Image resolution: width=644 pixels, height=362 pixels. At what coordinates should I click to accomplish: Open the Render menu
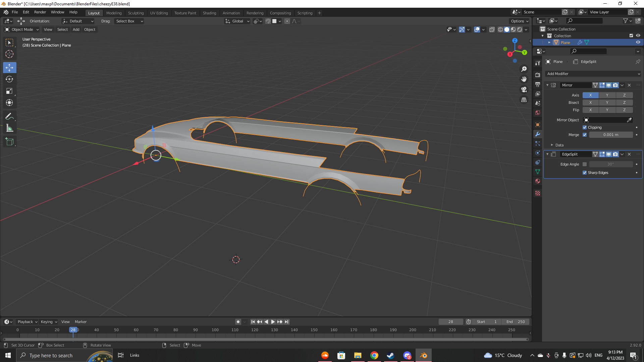(x=40, y=12)
